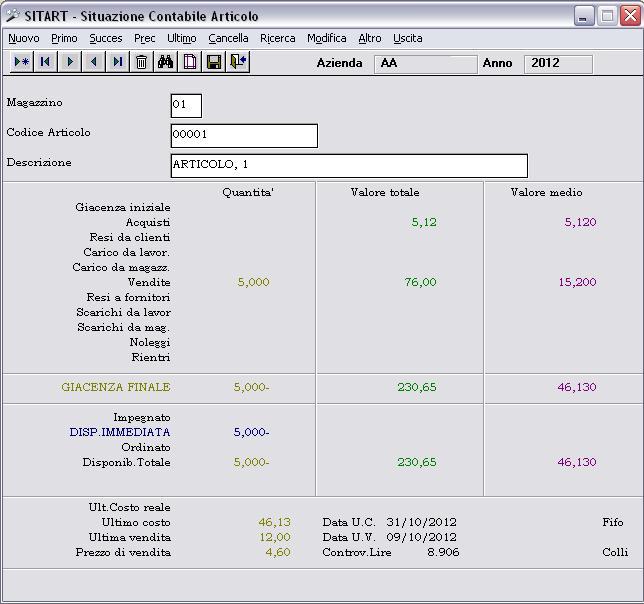Click the Impegnato row label

142,418
